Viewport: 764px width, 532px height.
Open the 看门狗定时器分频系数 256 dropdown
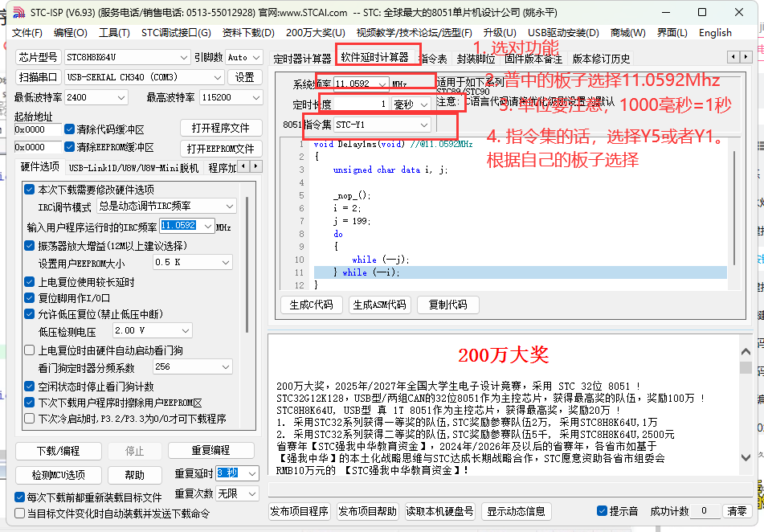pos(193,366)
